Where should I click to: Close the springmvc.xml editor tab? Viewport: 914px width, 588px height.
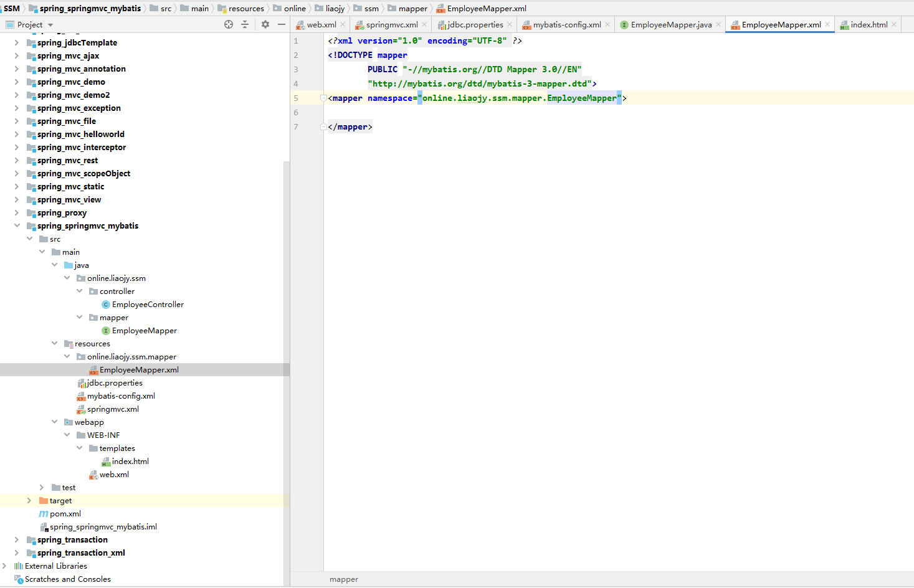click(x=424, y=25)
